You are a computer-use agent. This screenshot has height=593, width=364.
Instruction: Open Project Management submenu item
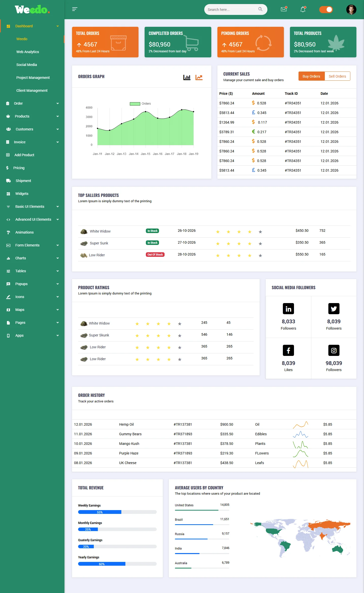pyautogui.click(x=33, y=78)
